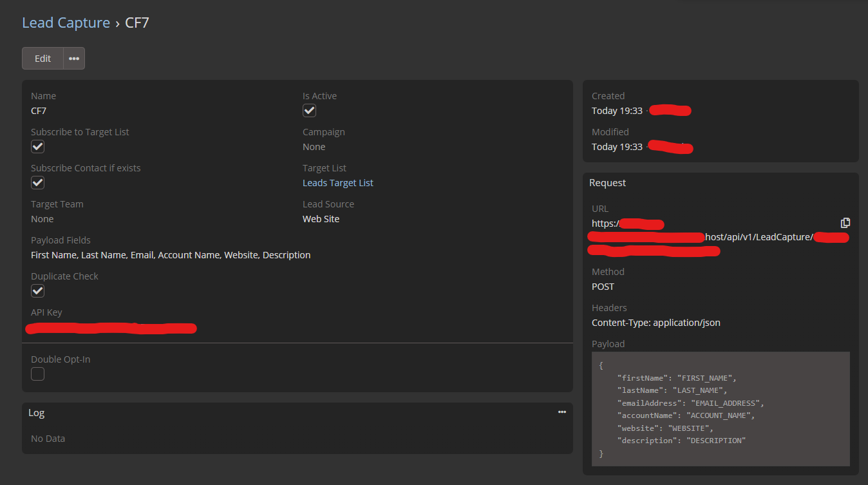
Task: Toggle the Subscribe Contact if exists checkbox
Action: point(38,183)
